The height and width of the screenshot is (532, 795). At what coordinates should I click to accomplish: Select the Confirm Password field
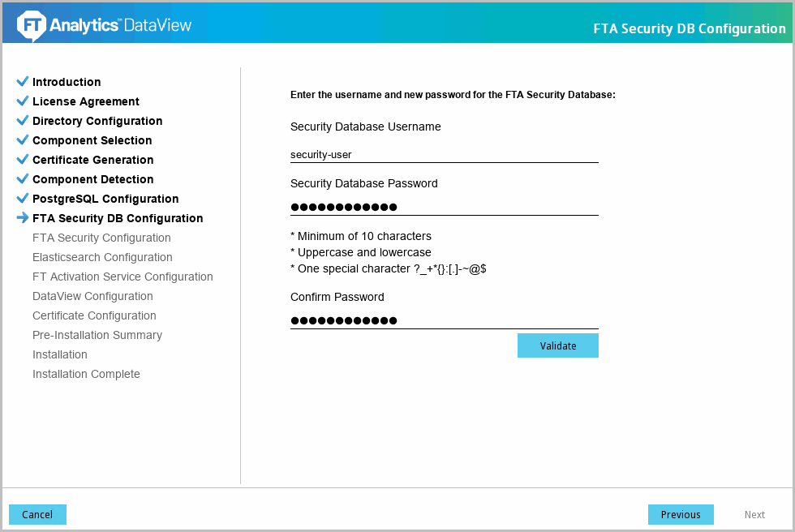tap(444, 320)
